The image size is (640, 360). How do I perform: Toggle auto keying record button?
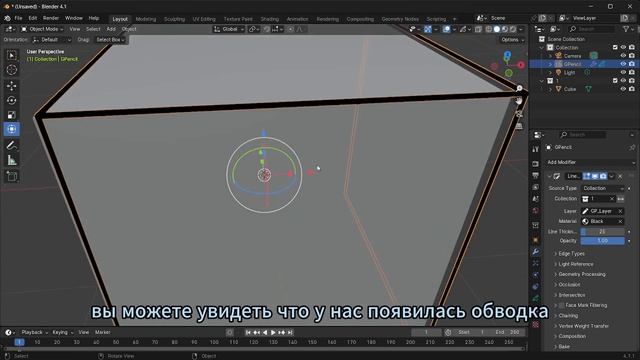[x=230, y=333]
